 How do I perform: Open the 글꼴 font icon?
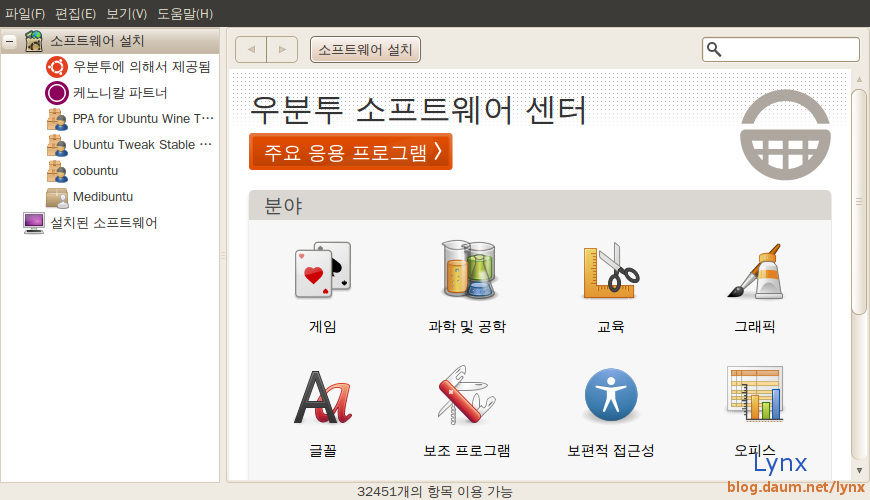tap(323, 397)
